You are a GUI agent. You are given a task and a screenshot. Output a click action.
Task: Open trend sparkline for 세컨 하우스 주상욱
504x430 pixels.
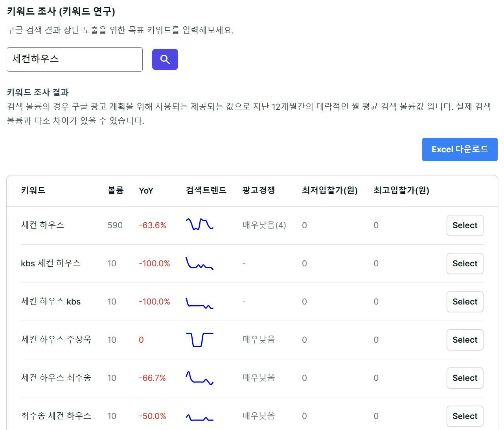199,340
